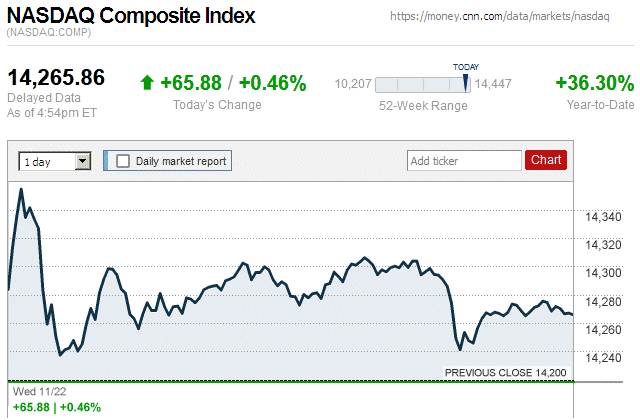Click the NASDAQ Composite Index title
This screenshot has height=420, width=640.
tap(131, 16)
